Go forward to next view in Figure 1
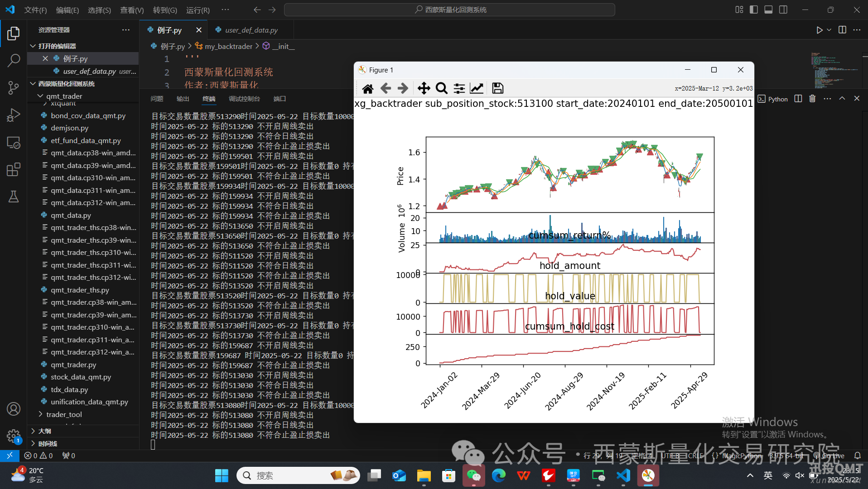The width and height of the screenshot is (868, 489). [403, 88]
